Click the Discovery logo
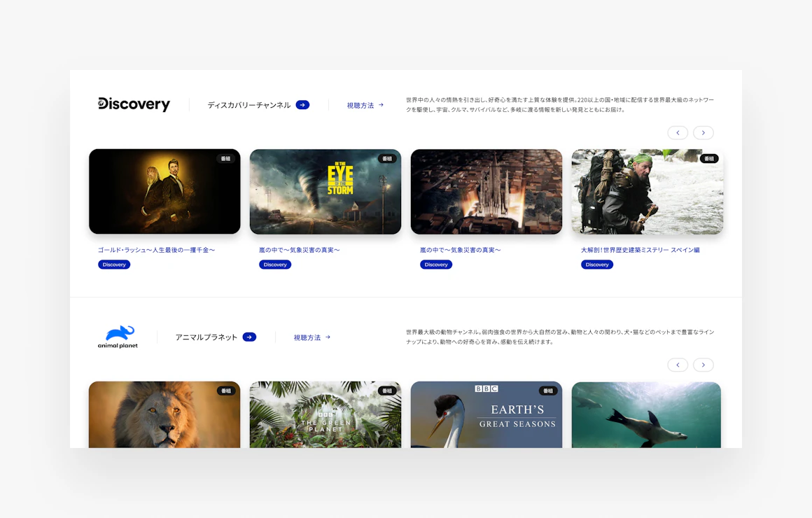Screen dimensions: 812x518 click(134, 104)
